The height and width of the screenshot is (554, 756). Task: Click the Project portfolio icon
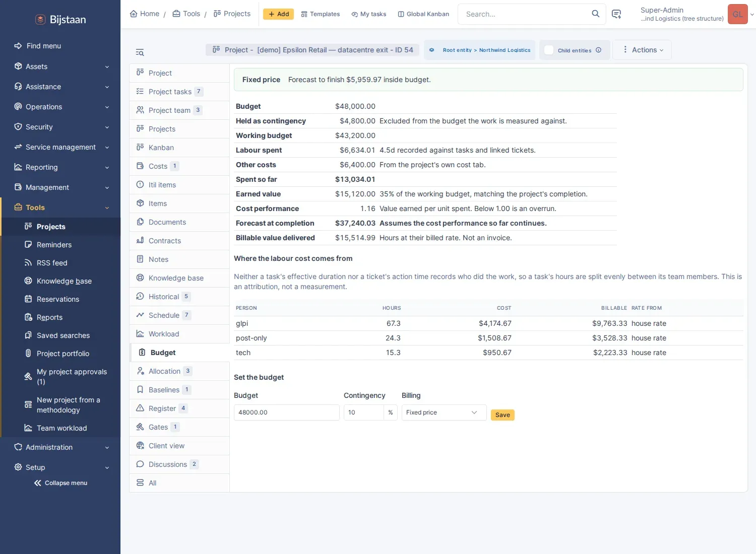click(x=28, y=354)
